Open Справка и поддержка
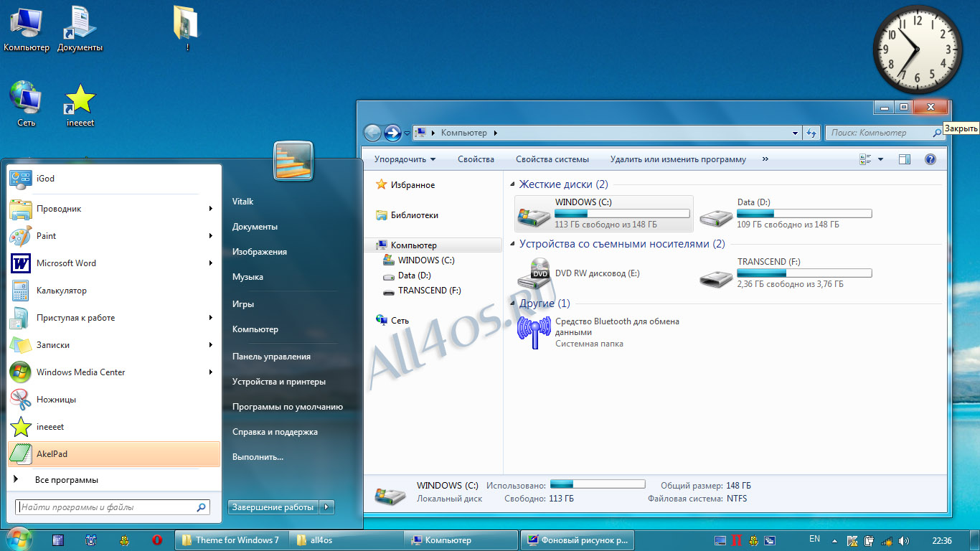 tap(275, 432)
